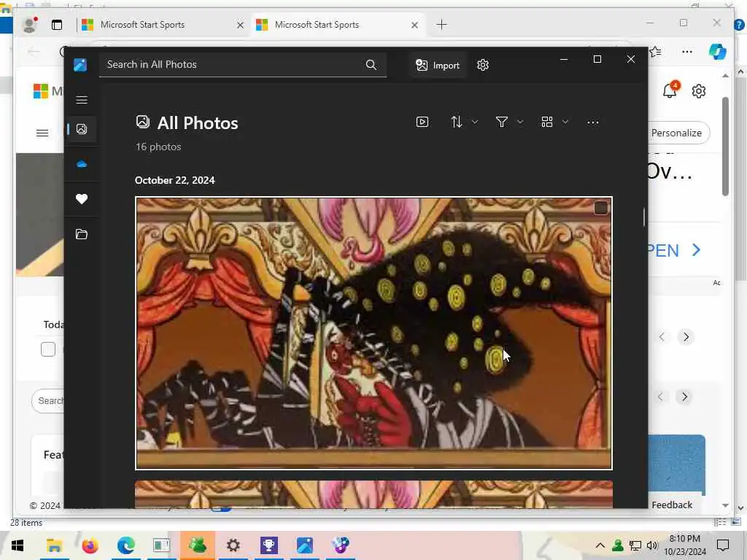The image size is (747, 560).
Task: Click the Search box on Microsoft Start page
Action: click(x=49, y=401)
